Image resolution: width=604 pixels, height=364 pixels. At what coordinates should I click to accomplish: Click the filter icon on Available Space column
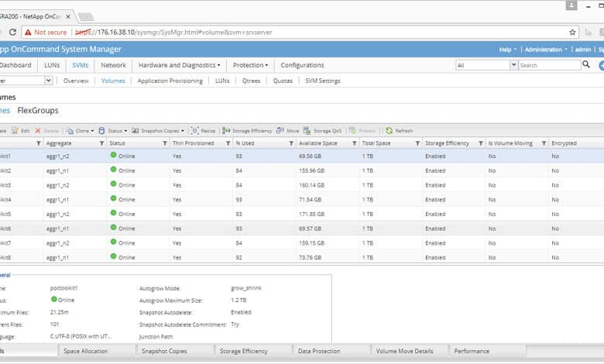[x=355, y=143]
